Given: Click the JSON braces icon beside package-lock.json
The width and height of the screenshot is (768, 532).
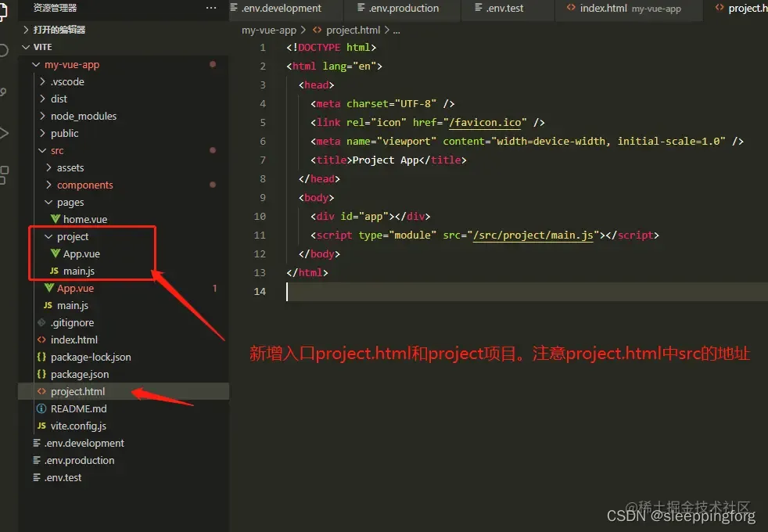Looking at the screenshot, I should click(x=41, y=357).
